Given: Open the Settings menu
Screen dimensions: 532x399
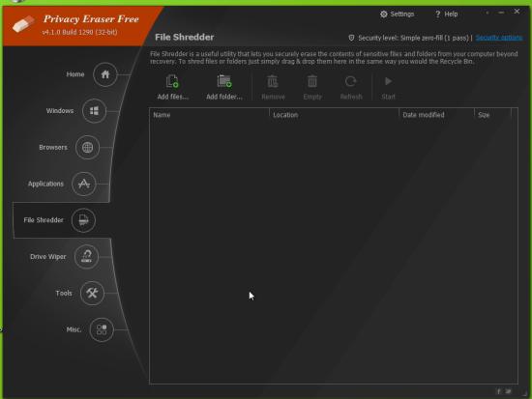Looking at the screenshot, I should [x=397, y=14].
